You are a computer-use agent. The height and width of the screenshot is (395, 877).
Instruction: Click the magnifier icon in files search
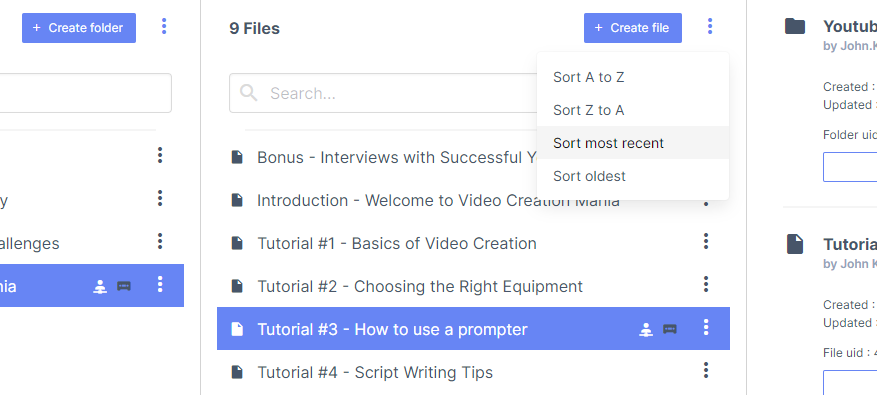pyautogui.click(x=248, y=93)
